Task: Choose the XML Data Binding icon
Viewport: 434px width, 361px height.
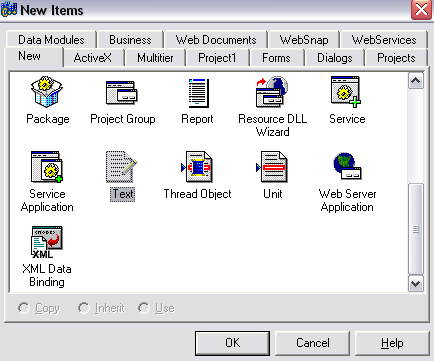Action: [47, 242]
